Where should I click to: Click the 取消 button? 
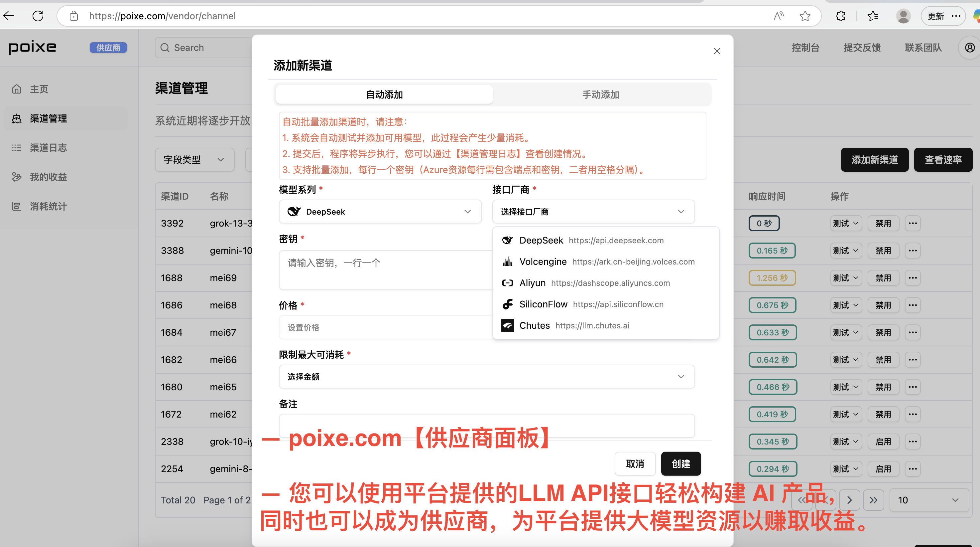[635, 463]
